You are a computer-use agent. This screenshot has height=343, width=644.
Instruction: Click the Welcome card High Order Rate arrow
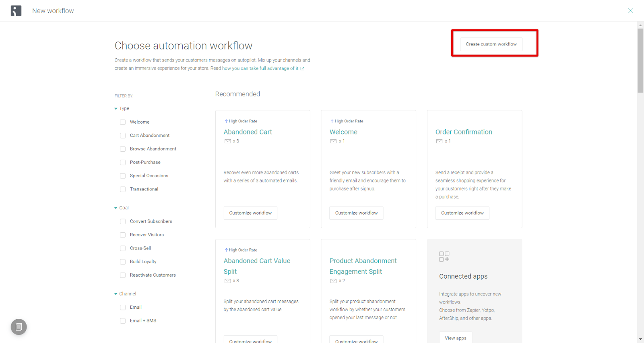(x=332, y=121)
